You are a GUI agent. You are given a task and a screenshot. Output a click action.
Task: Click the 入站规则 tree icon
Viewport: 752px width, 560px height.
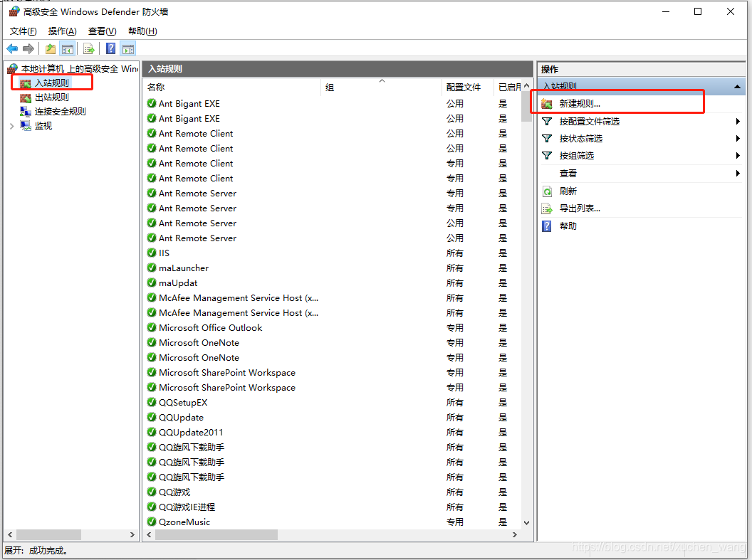26,83
